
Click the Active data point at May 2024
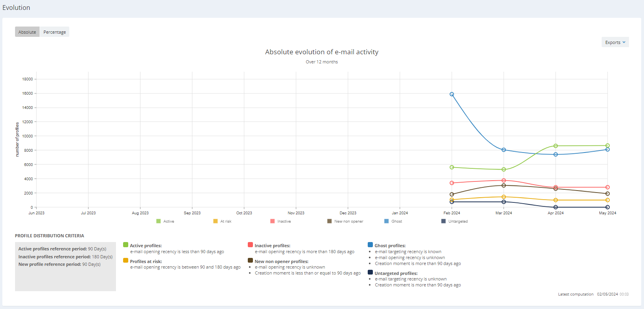(608, 145)
